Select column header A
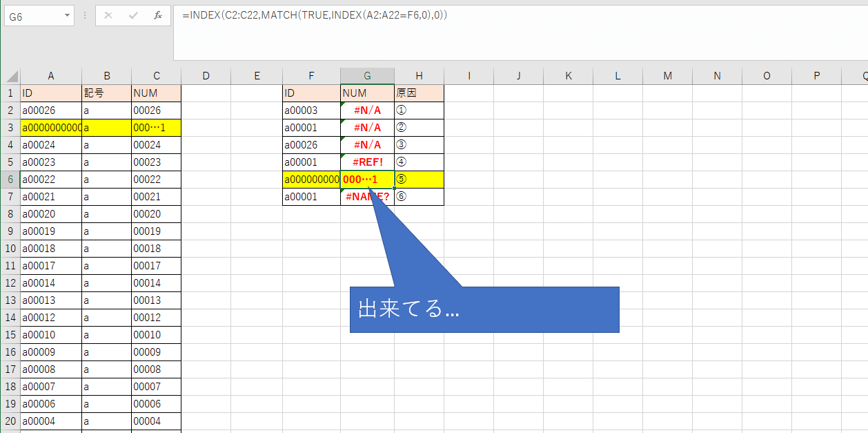This screenshot has width=868, height=433. click(51, 75)
